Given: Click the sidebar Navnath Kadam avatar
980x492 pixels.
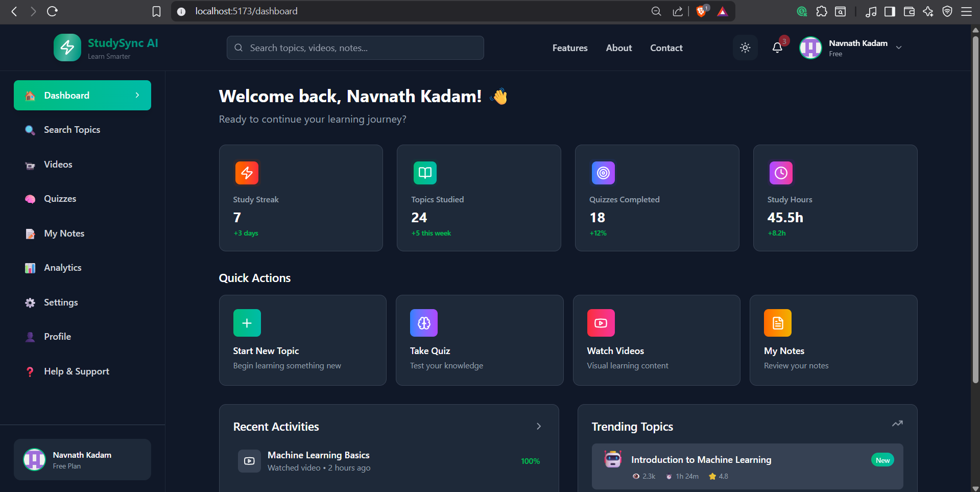Looking at the screenshot, I should pos(35,459).
